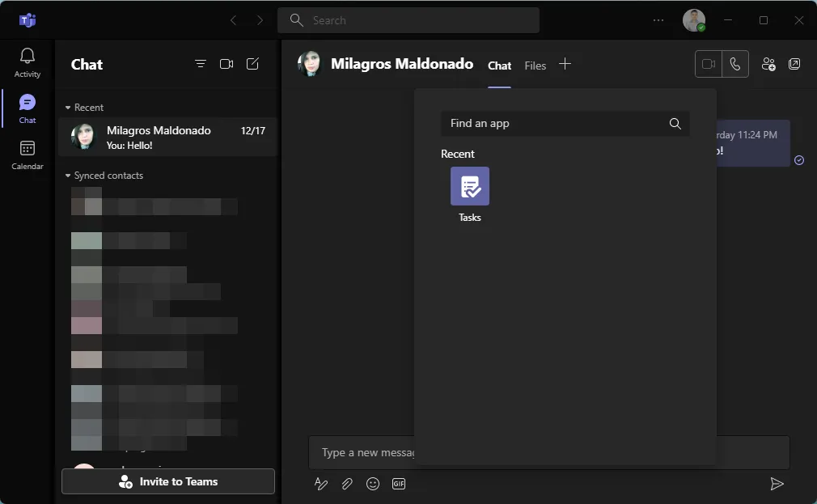Open the Format text options
Screen dimensions: 817x504
[x=321, y=484]
